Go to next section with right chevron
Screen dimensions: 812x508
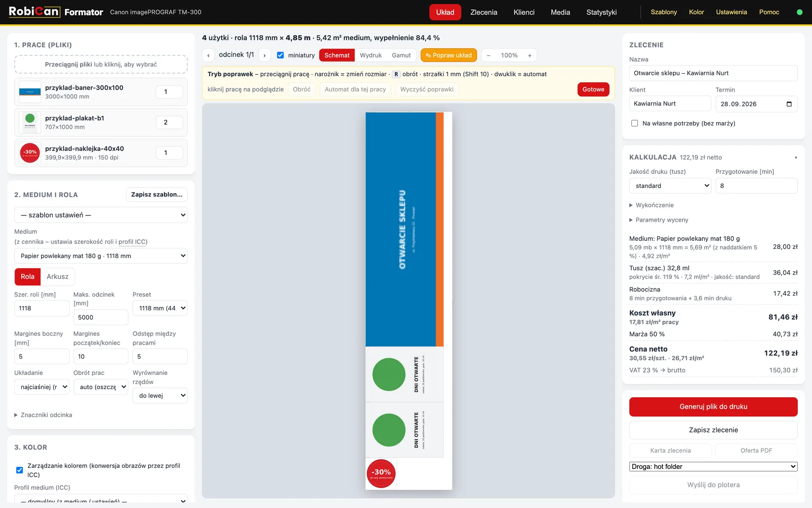coord(264,55)
